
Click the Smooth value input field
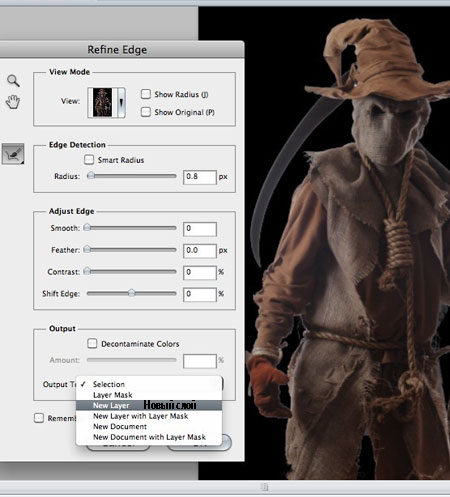pos(200,229)
